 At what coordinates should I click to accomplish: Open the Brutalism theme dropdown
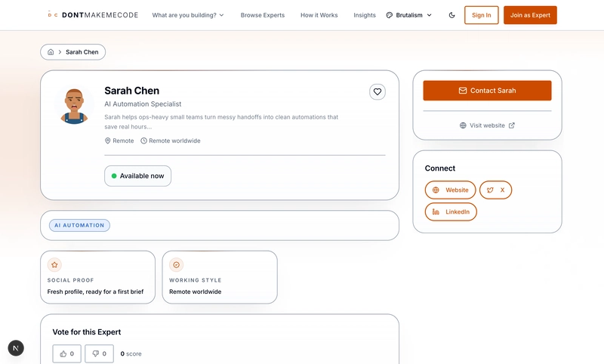tap(408, 15)
